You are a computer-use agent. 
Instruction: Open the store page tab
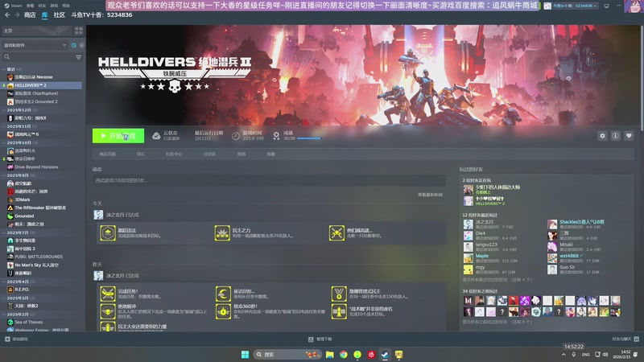[x=108, y=154]
